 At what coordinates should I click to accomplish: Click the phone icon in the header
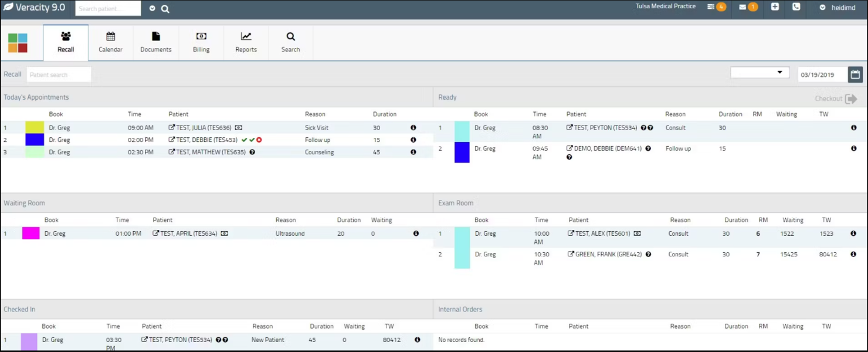click(796, 8)
